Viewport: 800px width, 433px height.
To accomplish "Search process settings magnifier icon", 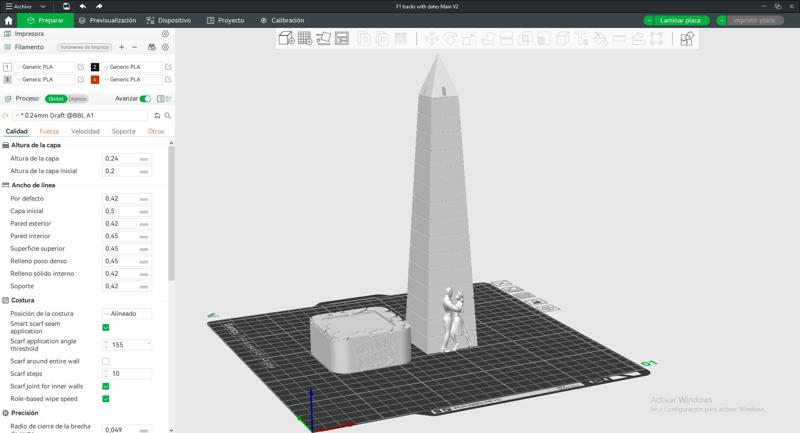I will point(167,116).
